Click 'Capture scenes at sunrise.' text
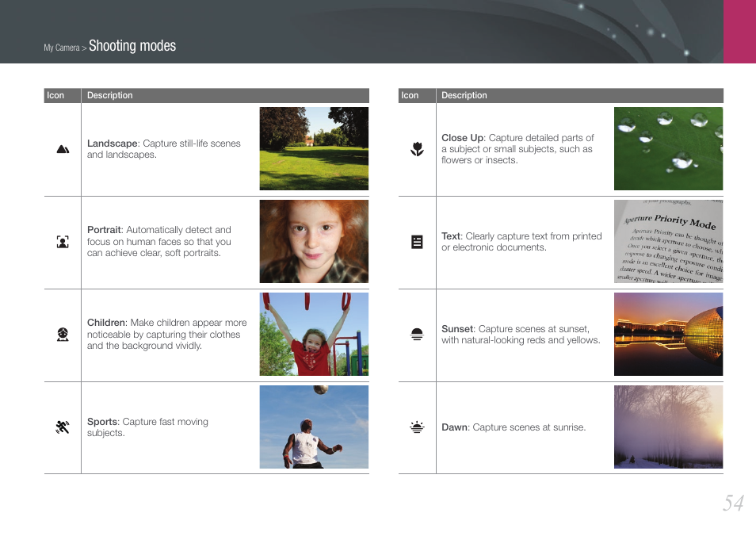 (529, 427)
